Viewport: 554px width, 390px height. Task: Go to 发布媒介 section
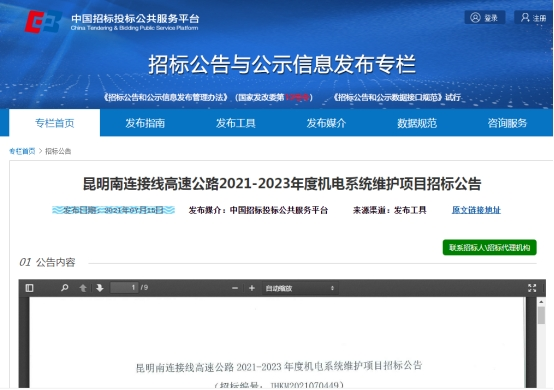[x=326, y=123]
